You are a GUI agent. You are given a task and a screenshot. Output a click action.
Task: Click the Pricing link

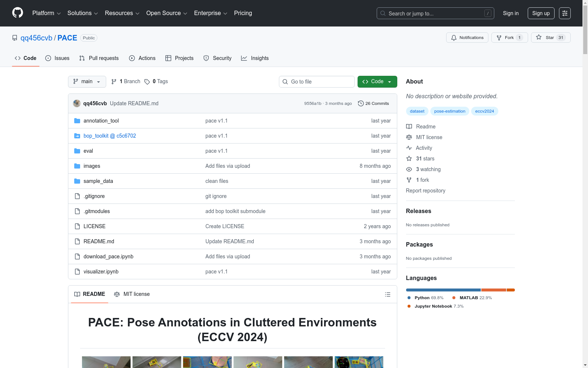(243, 13)
